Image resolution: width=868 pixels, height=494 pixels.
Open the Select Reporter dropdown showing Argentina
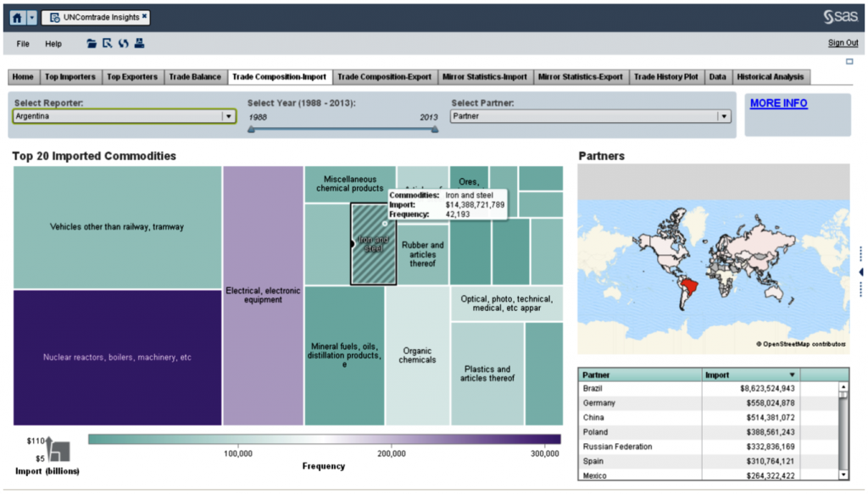click(x=229, y=115)
